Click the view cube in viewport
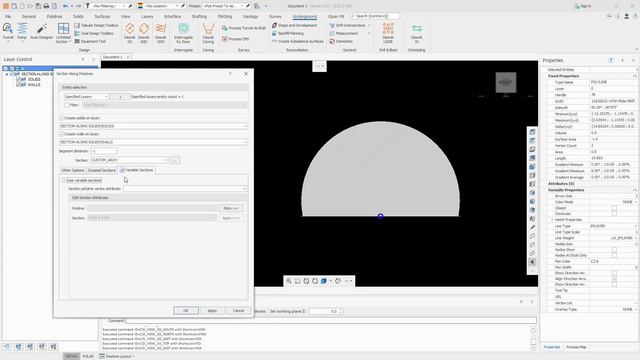Image resolution: width=640 pixels, height=360 pixels. coord(506,82)
